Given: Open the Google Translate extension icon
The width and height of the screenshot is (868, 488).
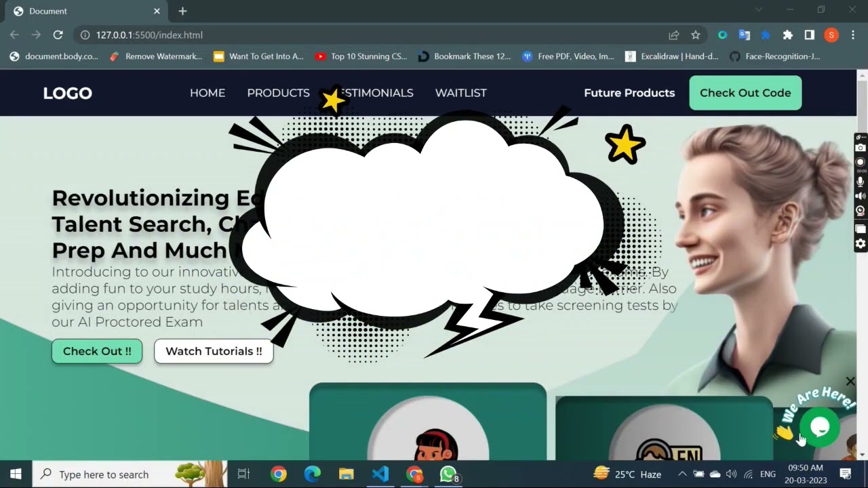Looking at the screenshot, I should [744, 35].
